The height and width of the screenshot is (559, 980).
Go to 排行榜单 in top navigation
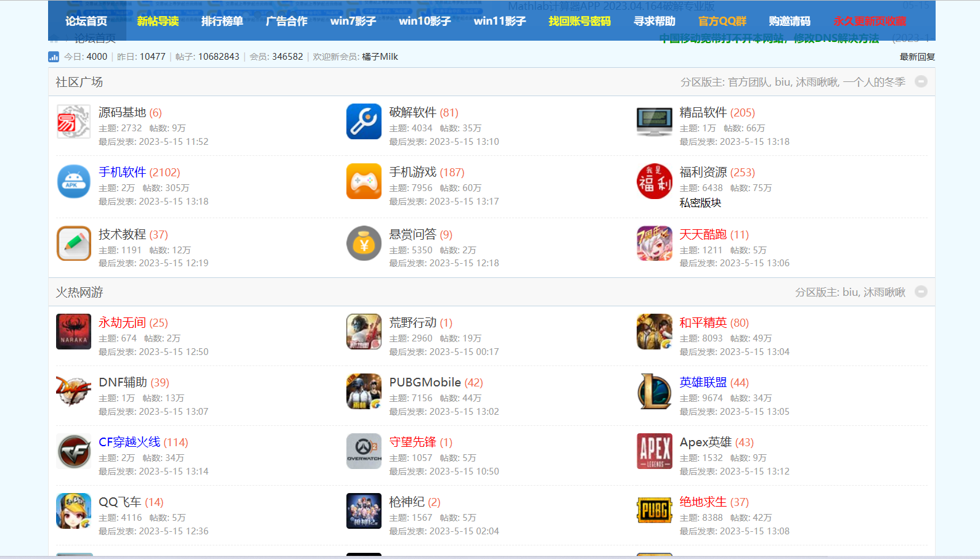click(222, 21)
